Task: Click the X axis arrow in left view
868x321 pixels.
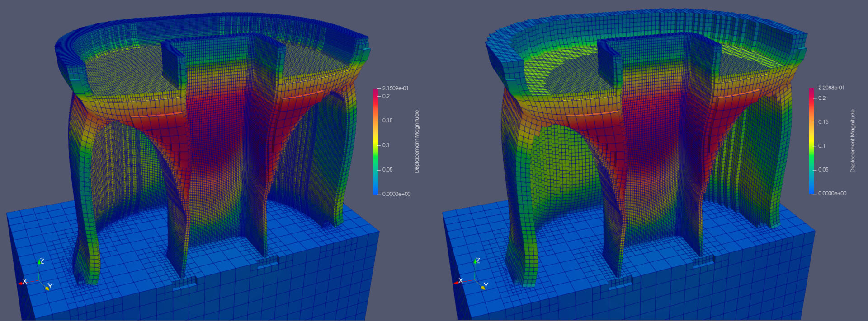Action: tap(27, 282)
